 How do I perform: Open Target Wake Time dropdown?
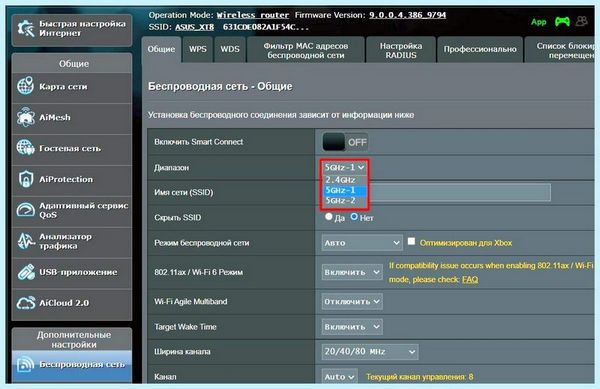point(352,327)
